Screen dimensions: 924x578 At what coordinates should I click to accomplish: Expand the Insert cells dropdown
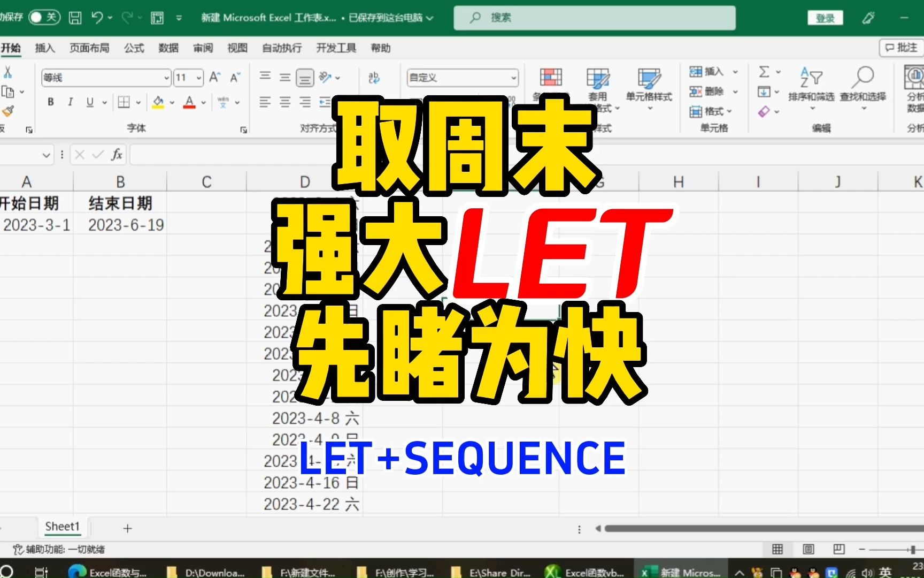coord(735,72)
